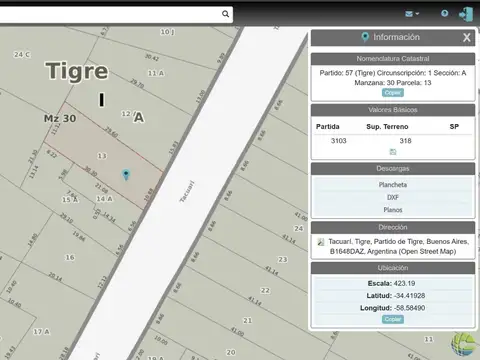
Task: Click the Descargas section header
Action: click(x=393, y=169)
